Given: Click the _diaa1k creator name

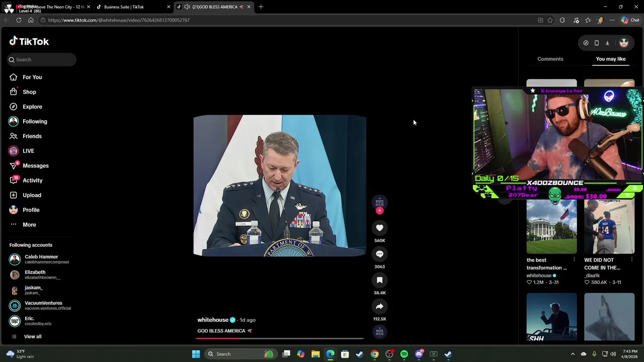Looking at the screenshot, I should point(592,276).
